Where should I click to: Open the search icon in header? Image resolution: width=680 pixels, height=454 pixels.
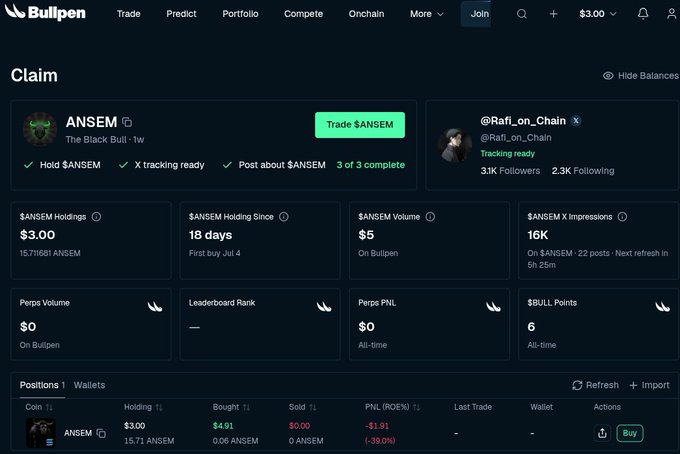pos(522,14)
